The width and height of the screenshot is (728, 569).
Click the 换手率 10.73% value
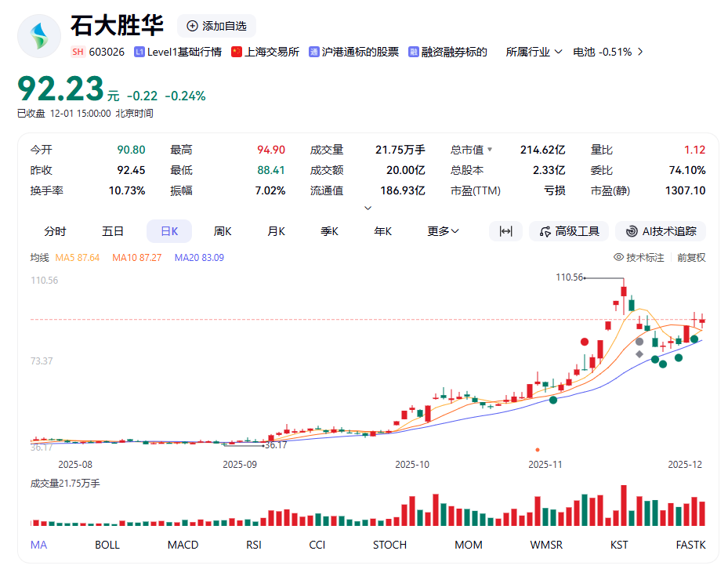127,190
